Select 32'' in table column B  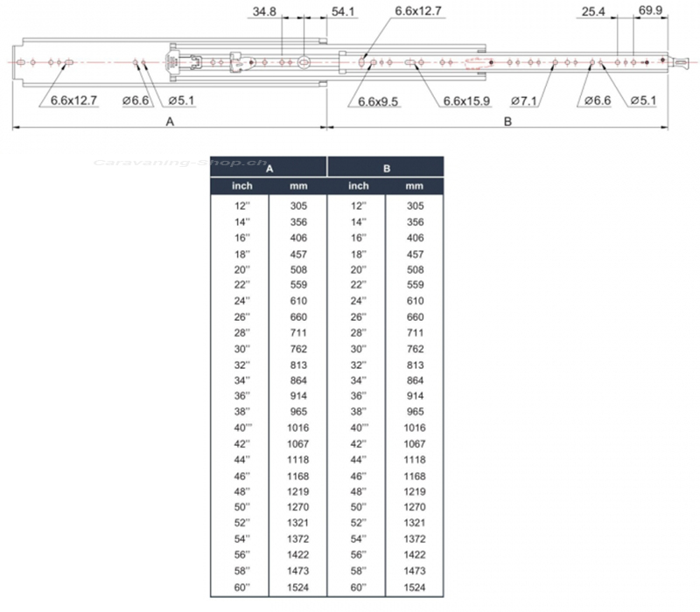tap(359, 365)
